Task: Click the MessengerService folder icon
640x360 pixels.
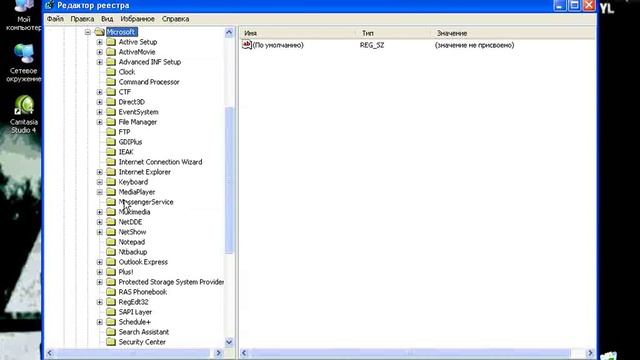Action: (111, 202)
